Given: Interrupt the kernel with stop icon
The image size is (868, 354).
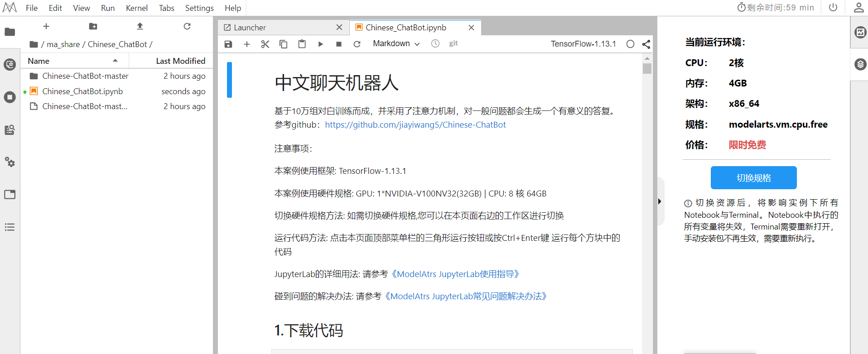Looking at the screenshot, I should (339, 44).
